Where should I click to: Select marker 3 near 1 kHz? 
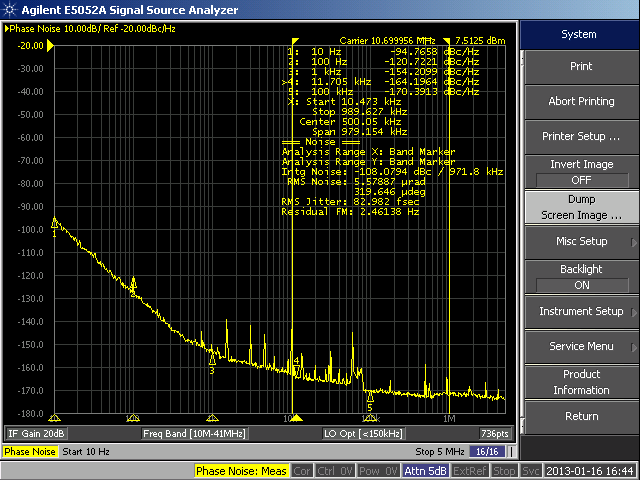tap(212, 358)
